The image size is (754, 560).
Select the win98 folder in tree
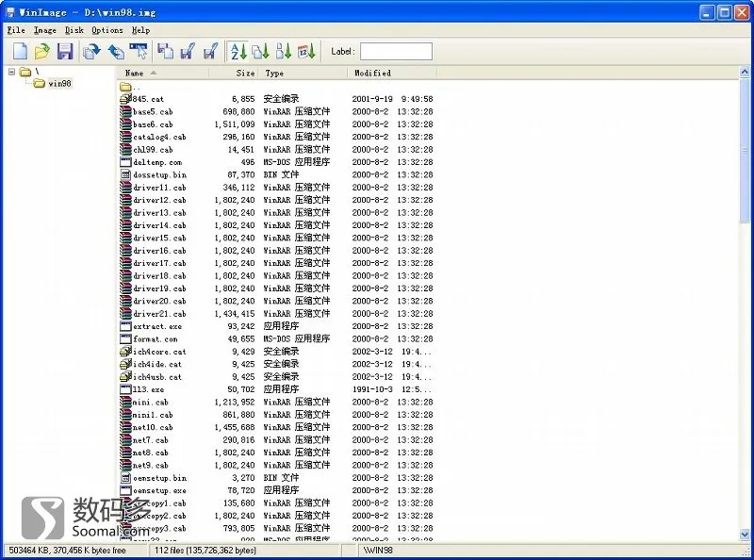click(x=59, y=83)
